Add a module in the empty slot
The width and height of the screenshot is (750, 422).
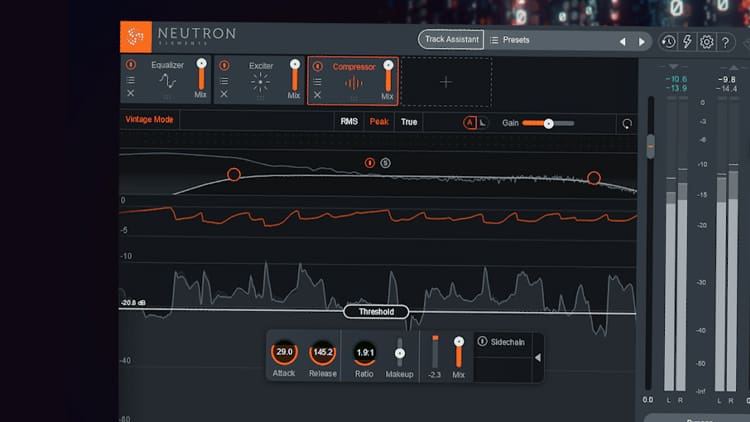pos(446,81)
